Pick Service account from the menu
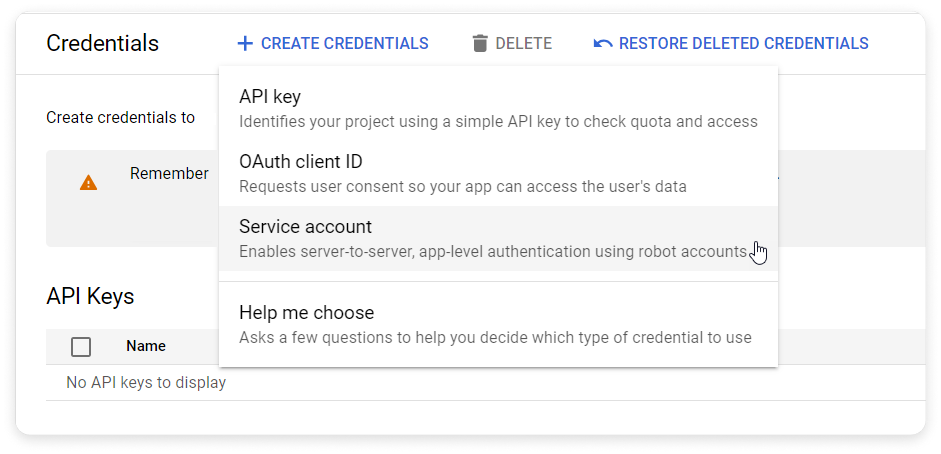The width and height of the screenshot is (941, 454). click(498, 238)
